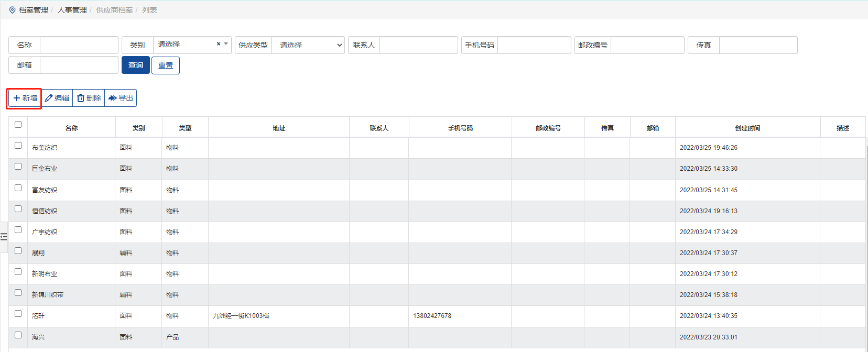Expand the 供应类型 supply type dropdown
The width and height of the screenshot is (868, 352).
[308, 45]
